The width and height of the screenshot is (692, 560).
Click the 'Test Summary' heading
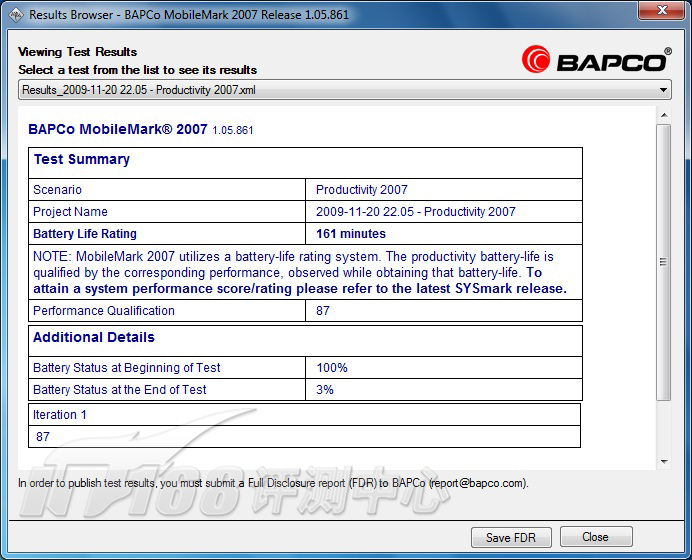point(82,159)
